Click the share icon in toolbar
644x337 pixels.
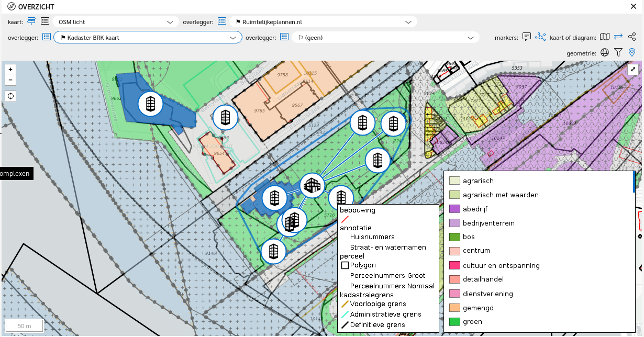(x=632, y=37)
